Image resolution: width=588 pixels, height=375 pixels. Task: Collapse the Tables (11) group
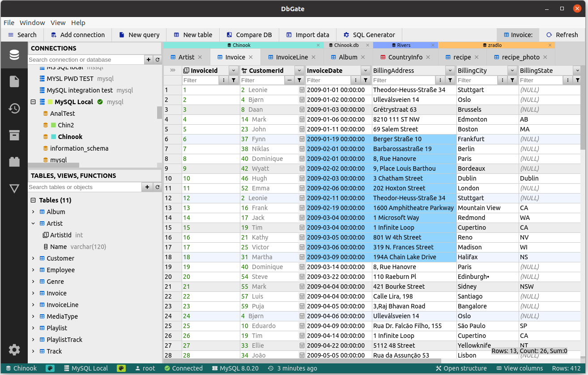tap(33, 200)
